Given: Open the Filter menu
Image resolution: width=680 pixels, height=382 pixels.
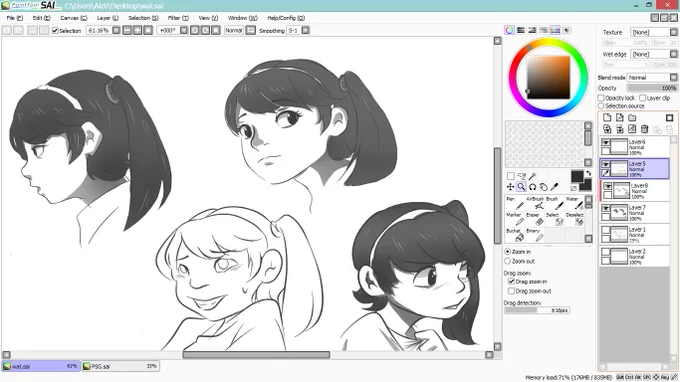Looking at the screenshot, I should point(178,18).
